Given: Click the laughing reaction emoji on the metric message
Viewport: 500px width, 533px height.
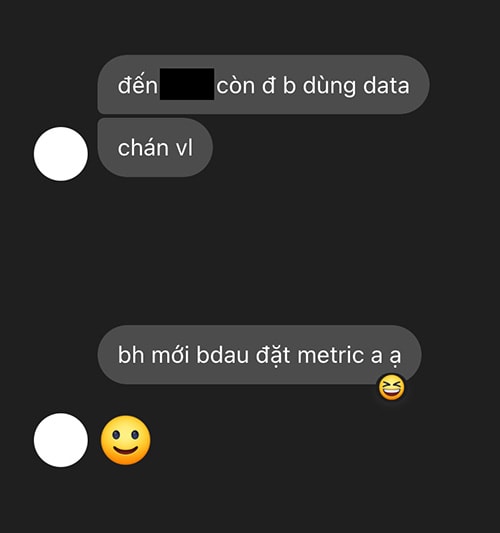Looking at the screenshot, I should tap(392, 387).
